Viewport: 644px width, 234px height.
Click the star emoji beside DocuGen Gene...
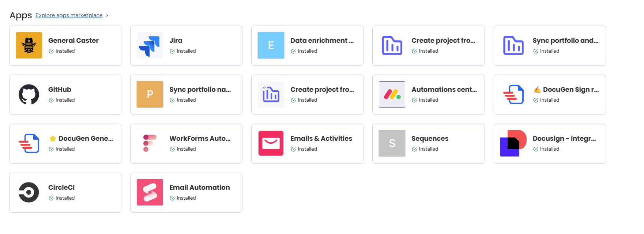point(53,139)
